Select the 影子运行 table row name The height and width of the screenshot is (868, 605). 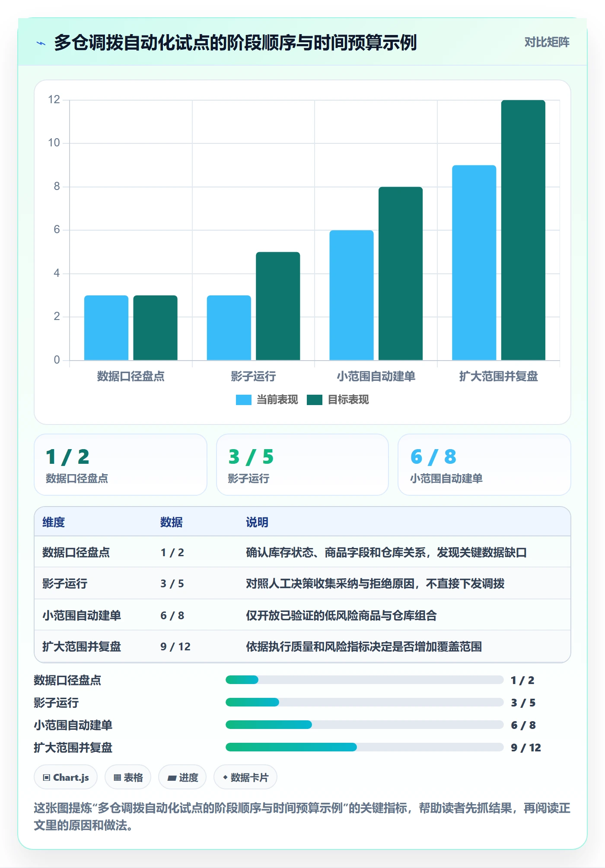(x=65, y=583)
